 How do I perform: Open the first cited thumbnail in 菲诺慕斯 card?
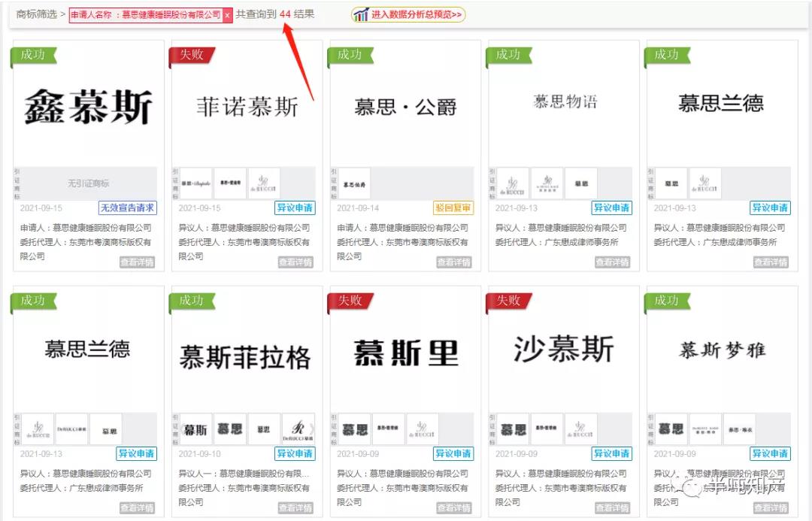(195, 183)
